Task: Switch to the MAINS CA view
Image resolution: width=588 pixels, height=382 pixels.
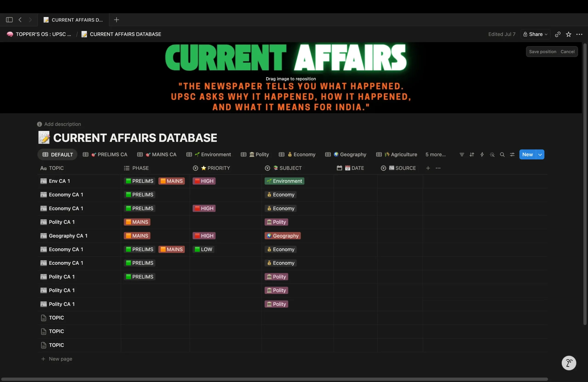Action: point(157,154)
